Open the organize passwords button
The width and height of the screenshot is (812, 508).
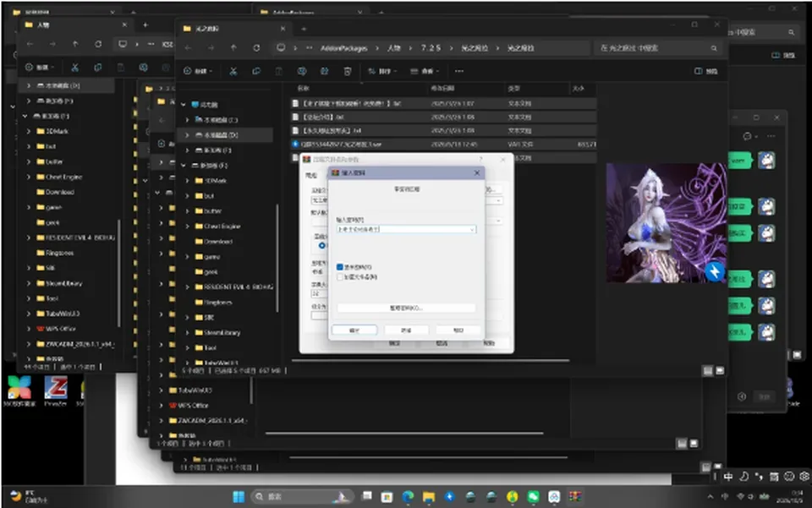point(406,309)
